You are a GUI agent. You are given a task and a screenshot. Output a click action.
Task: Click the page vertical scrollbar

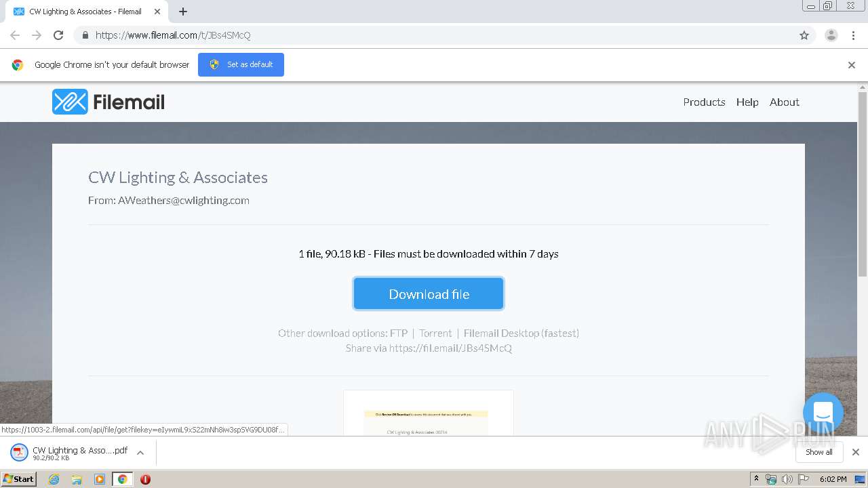(863, 184)
